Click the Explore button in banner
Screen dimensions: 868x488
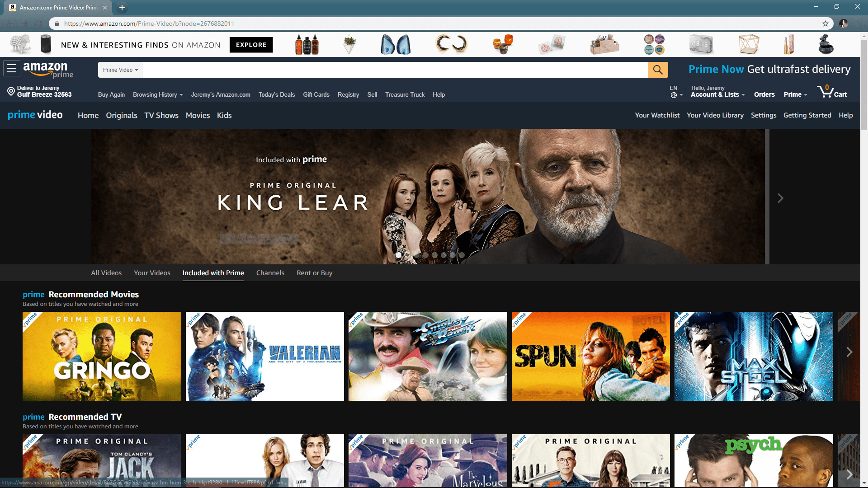coord(250,45)
